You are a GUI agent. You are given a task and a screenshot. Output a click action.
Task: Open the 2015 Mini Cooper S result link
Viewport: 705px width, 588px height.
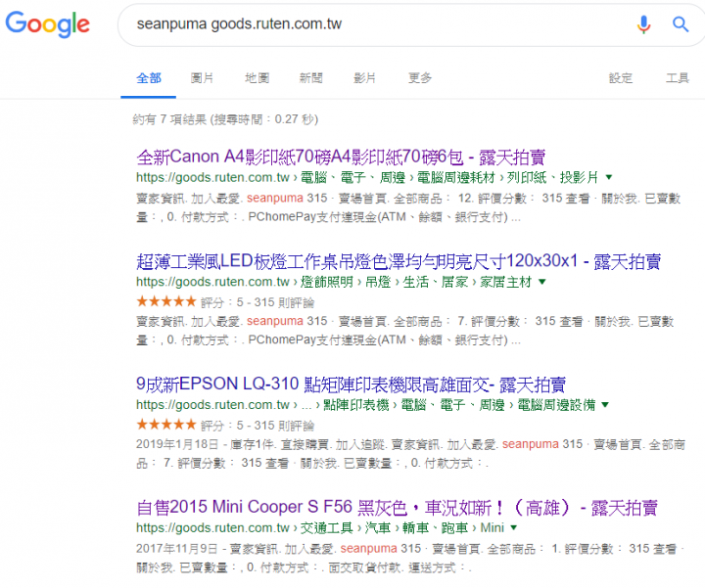397,508
